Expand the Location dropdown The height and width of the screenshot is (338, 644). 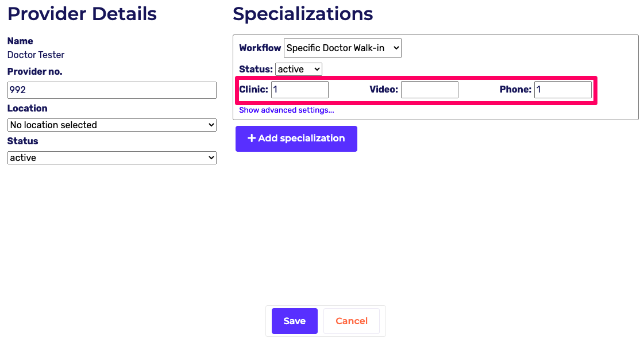pyautogui.click(x=112, y=125)
